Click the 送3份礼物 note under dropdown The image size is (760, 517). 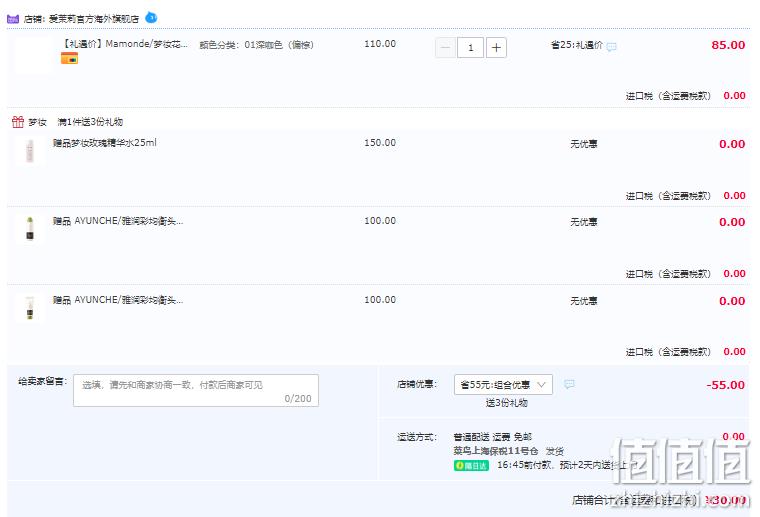tap(507, 403)
